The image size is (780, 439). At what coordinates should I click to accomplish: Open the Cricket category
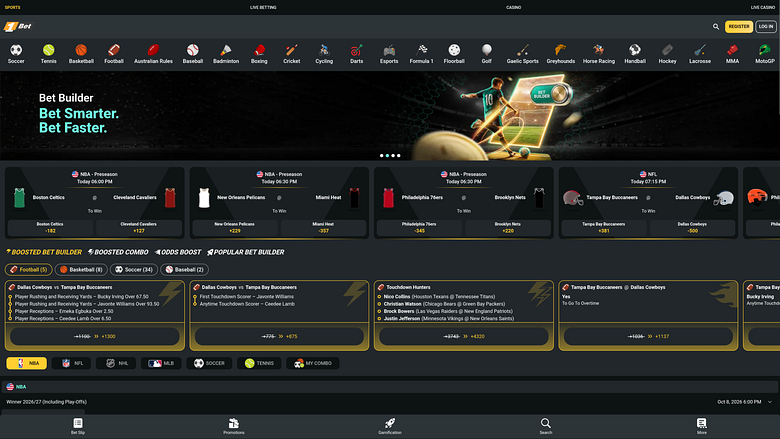[292, 54]
